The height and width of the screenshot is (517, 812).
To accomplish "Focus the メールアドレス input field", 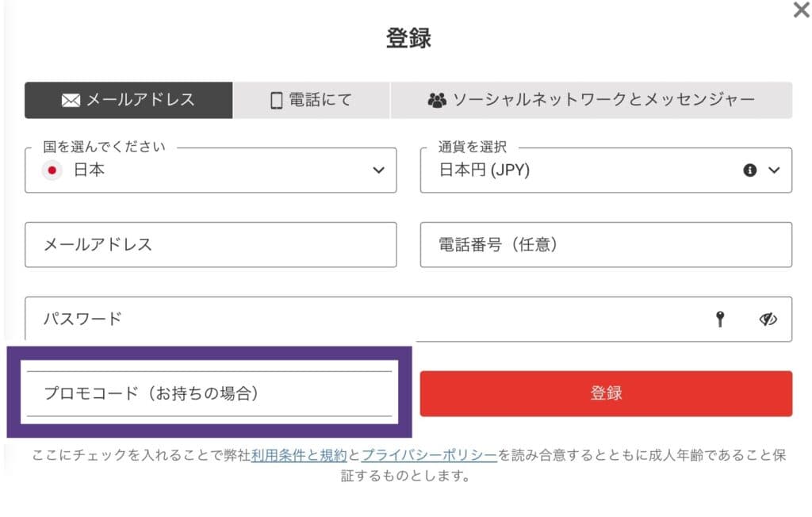I will [210, 245].
